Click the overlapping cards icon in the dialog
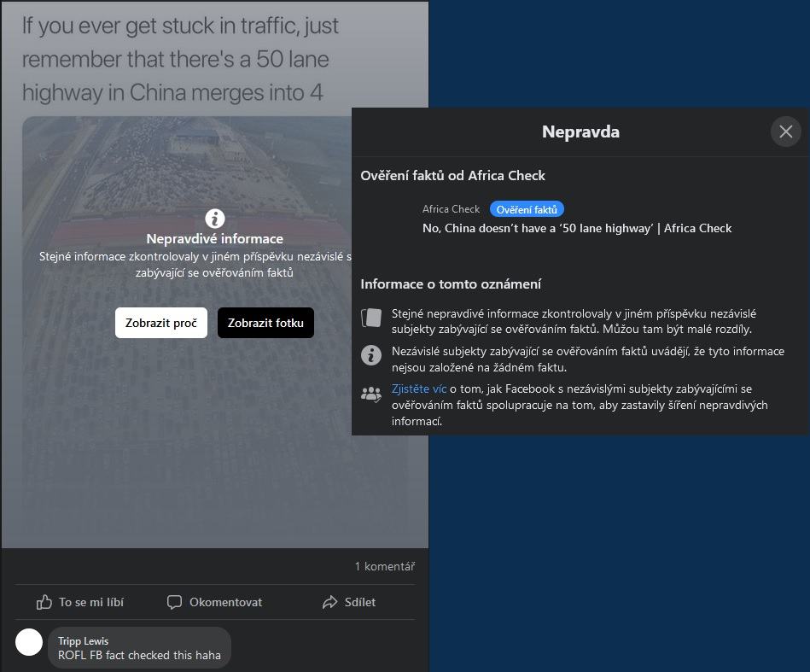810x672 pixels. 371,318
